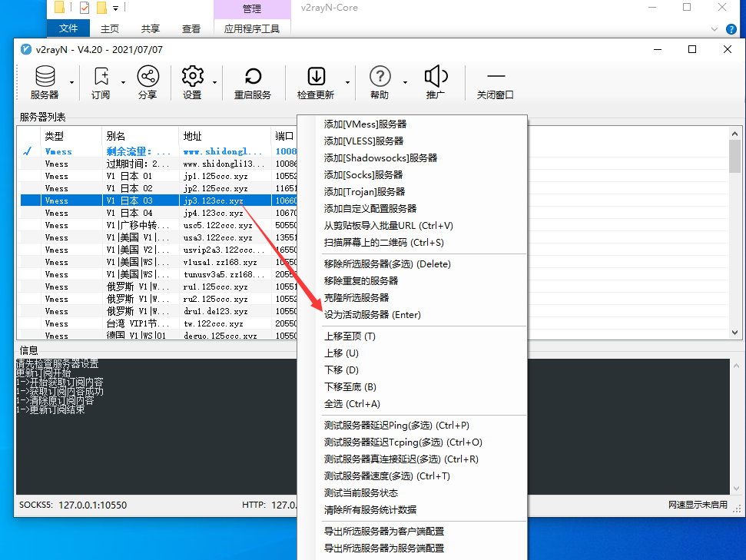The image size is (746, 560).
Task: Open the 设置 settings gear icon
Action: point(192,82)
